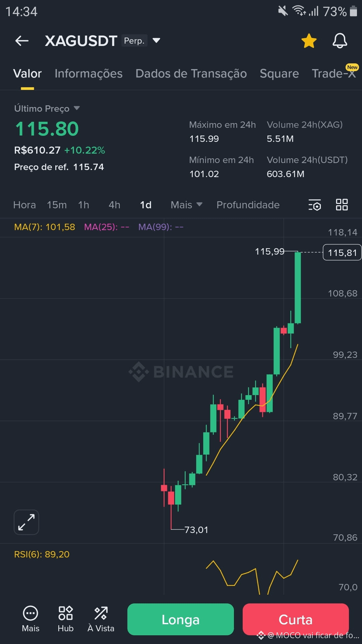Image resolution: width=362 pixels, height=644 pixels.
Task: Open the Dados de Transação tab
Action: [191, 73]
